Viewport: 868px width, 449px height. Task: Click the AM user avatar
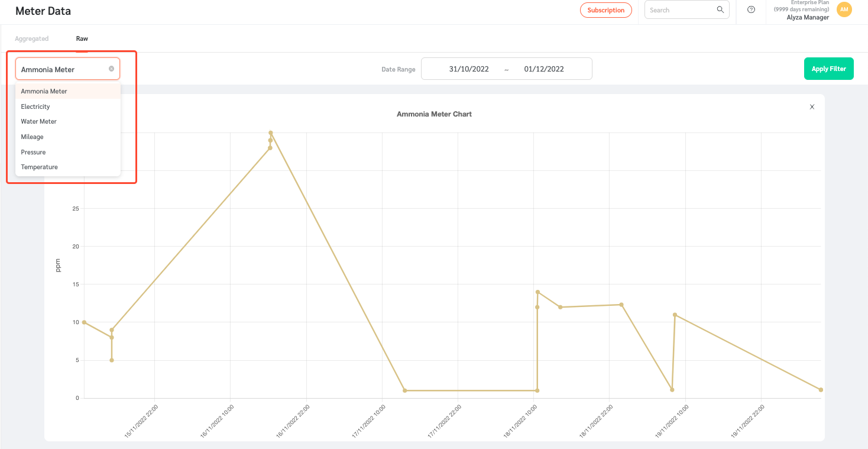click(x=844, y=9)
